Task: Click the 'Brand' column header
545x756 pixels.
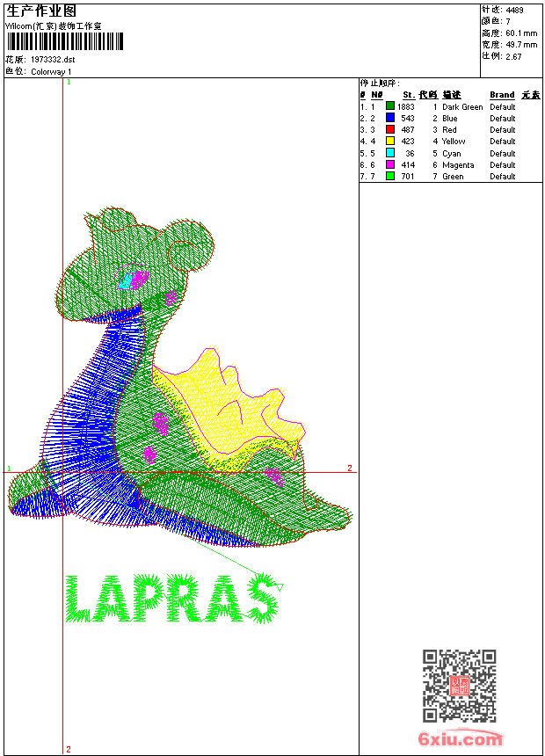Action: click(502, 95)
